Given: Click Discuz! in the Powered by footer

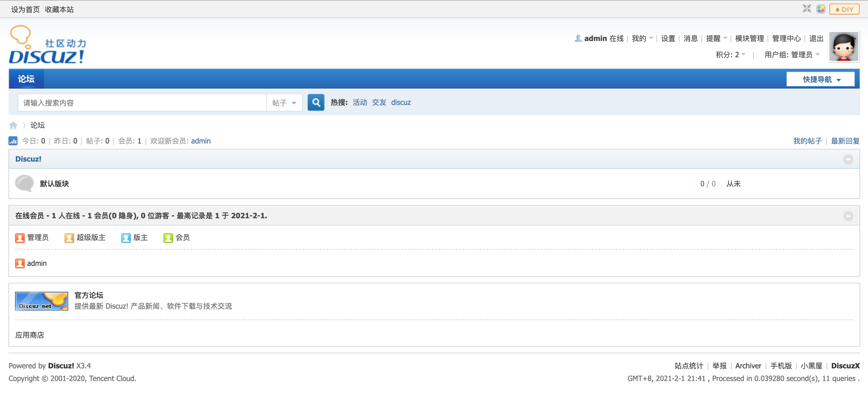Looking at the screenshot, I should tap(61, 366).
